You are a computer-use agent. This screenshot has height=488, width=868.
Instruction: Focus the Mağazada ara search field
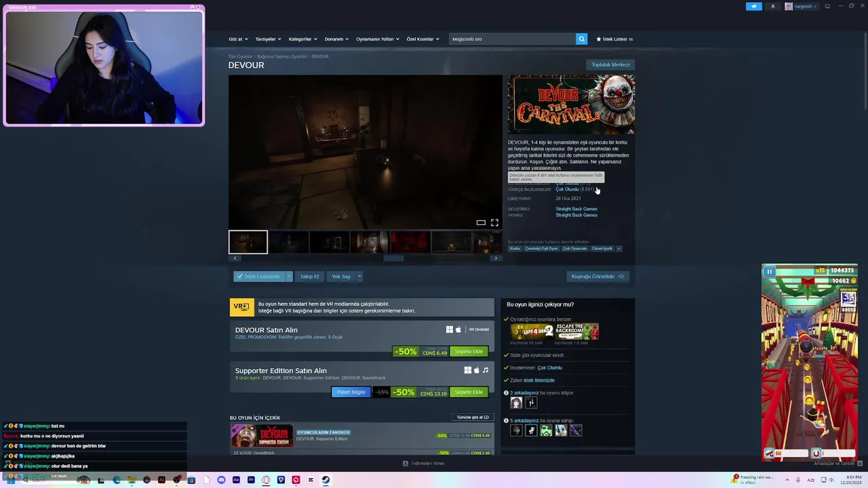(513, 39)
